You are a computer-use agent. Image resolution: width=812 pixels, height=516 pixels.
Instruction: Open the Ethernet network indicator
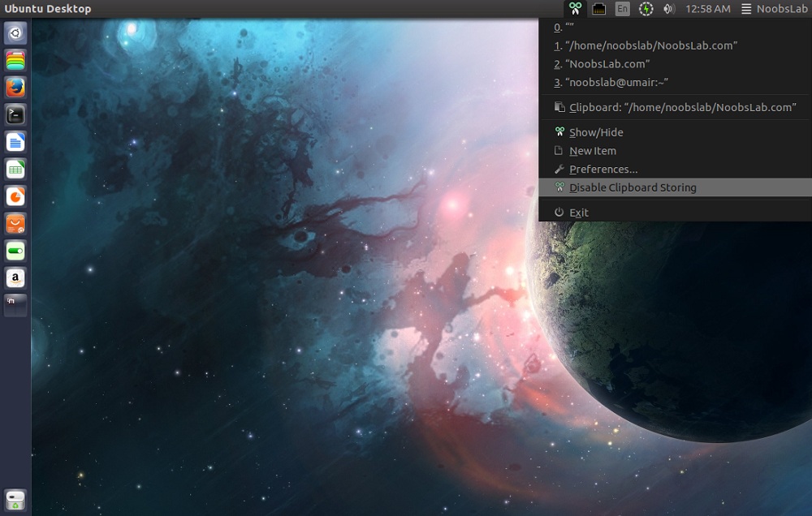click(x=598, y=9)
